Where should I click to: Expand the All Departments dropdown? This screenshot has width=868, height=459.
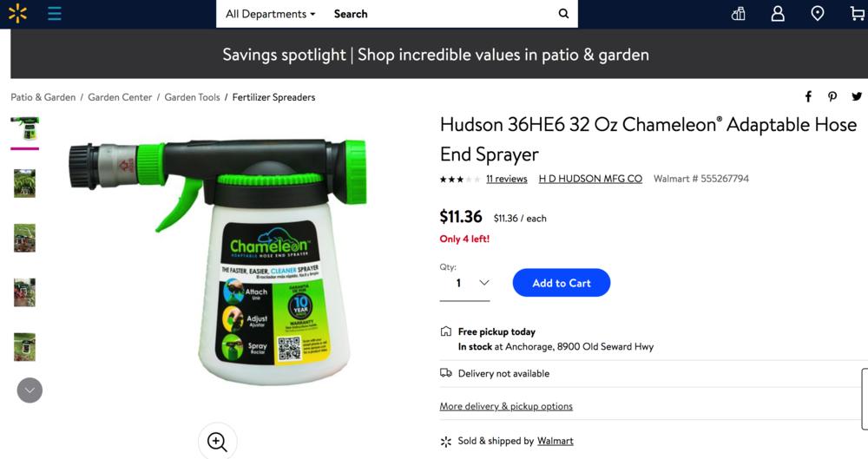pos(270,14)
